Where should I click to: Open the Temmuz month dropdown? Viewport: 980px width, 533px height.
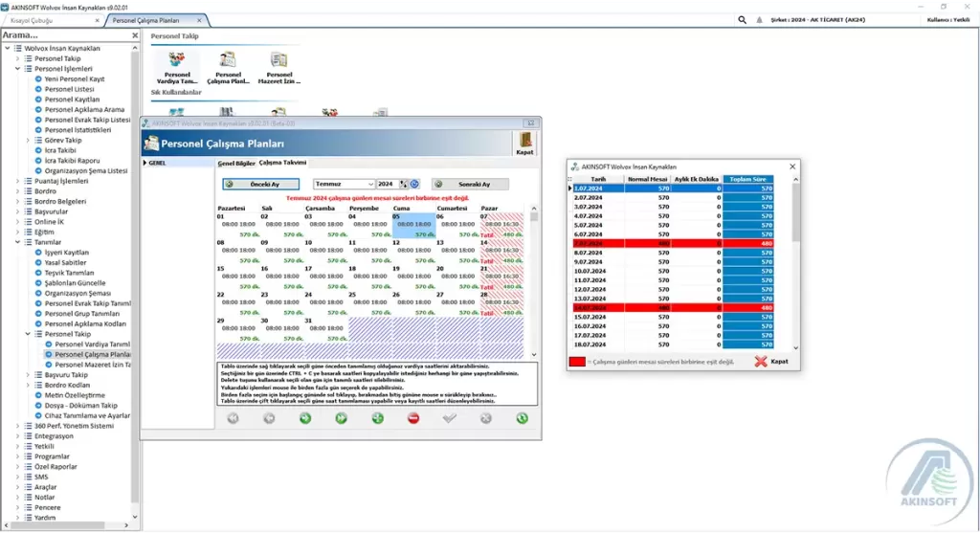pyautogui.click(x=370, y=185)
